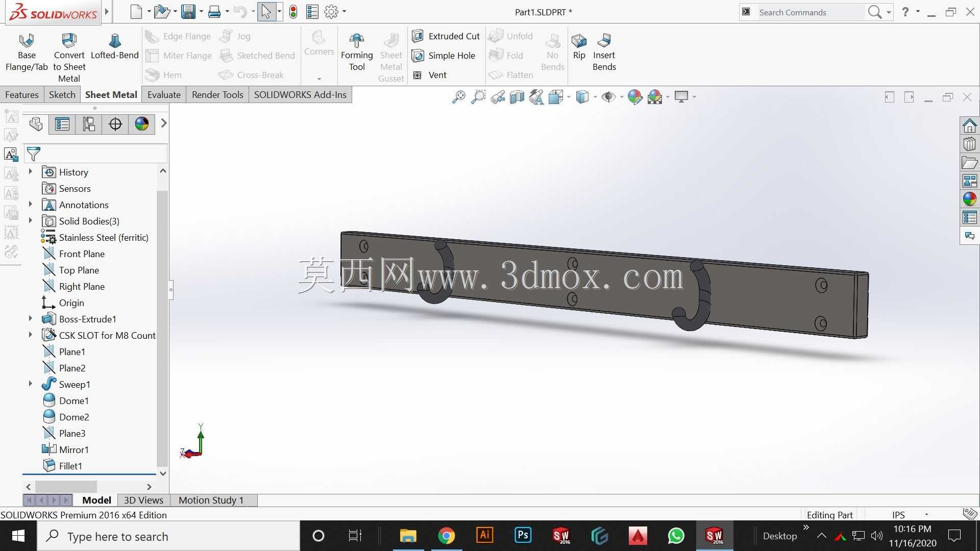Expand the Boss-Extrude1 feature

[x=30, y=319]
